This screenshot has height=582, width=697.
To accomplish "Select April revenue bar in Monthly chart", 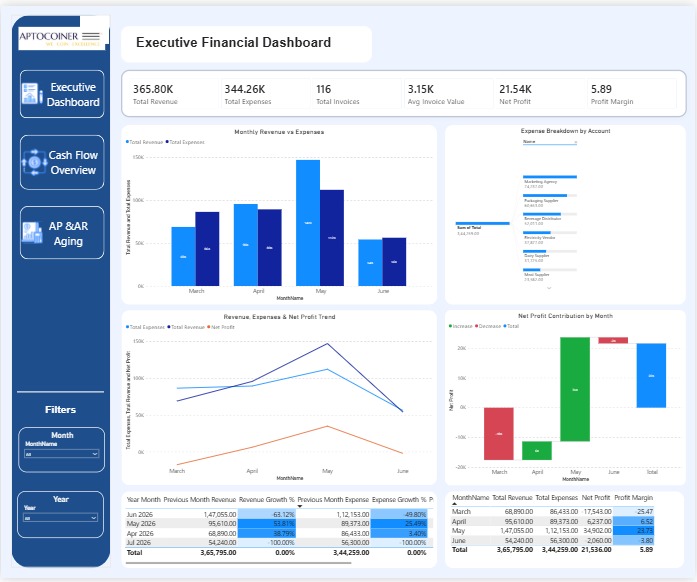I will pyautogui.click(x=245, y=245).
